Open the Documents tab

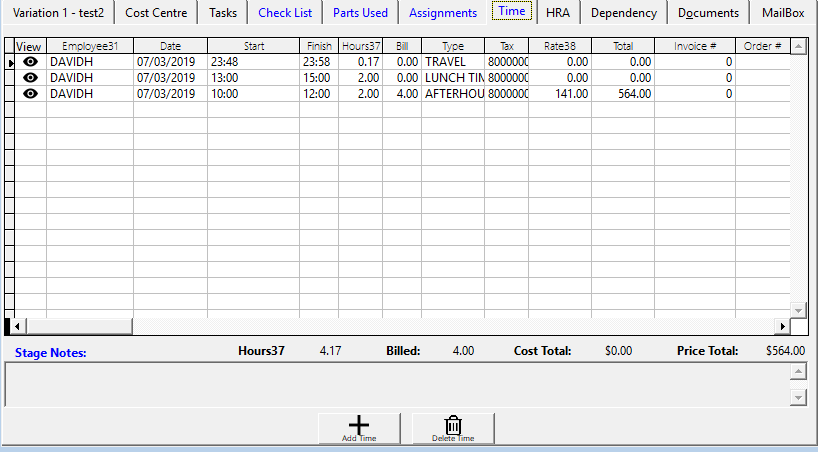tap(708, 13)
